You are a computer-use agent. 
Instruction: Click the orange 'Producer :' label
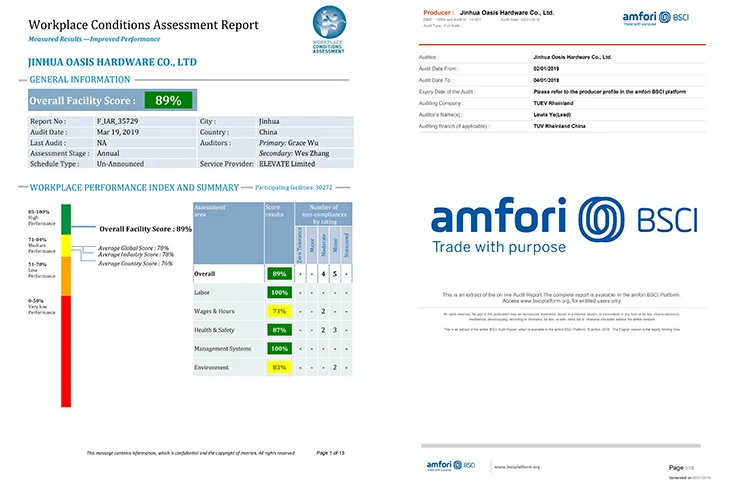pos(438,12)
